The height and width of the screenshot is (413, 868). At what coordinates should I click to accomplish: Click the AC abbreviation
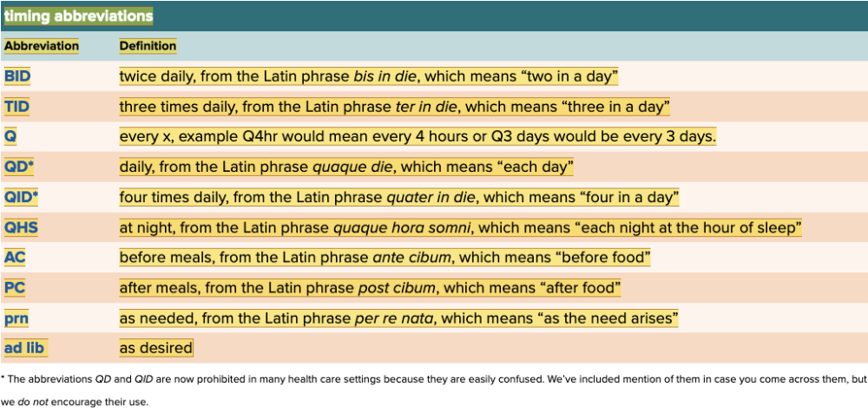tap(15, 258)
